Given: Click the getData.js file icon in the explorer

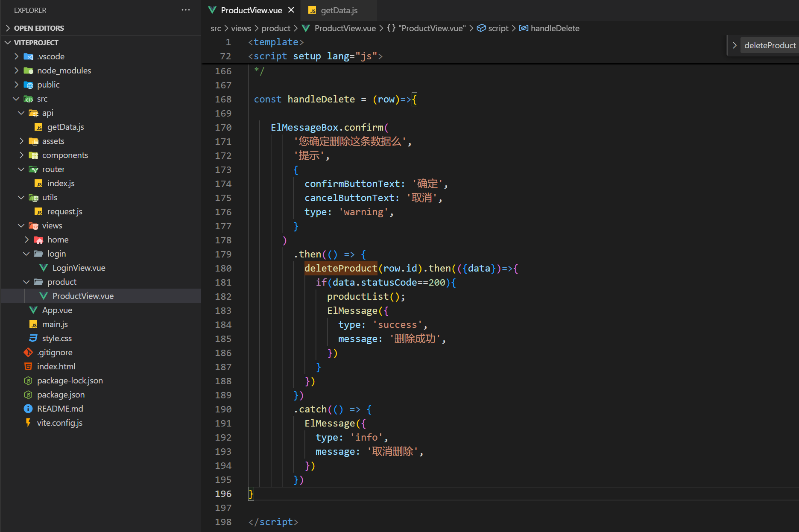Looking at the screenshot, I should click(x=39, y=127).
